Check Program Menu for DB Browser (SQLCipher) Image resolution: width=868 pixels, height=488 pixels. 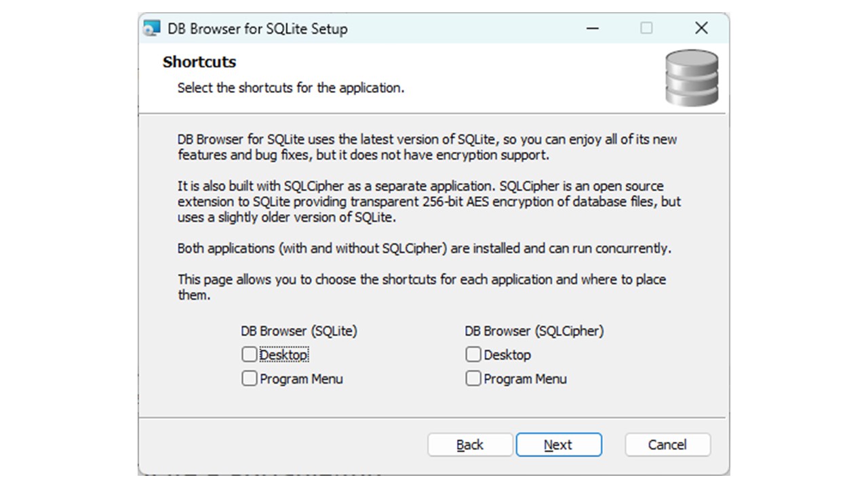click(x=473, y=378)
